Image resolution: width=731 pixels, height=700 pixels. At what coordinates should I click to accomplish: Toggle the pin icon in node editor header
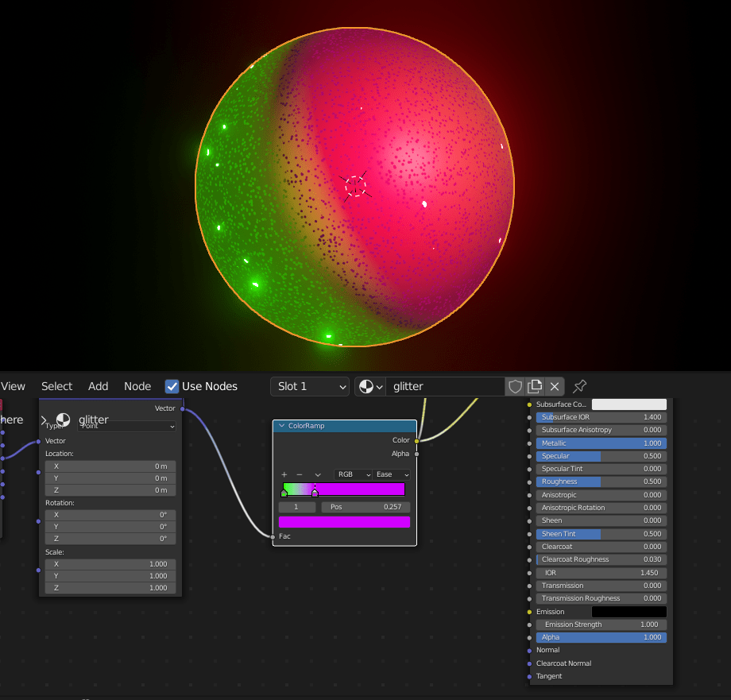click(580, 386)
